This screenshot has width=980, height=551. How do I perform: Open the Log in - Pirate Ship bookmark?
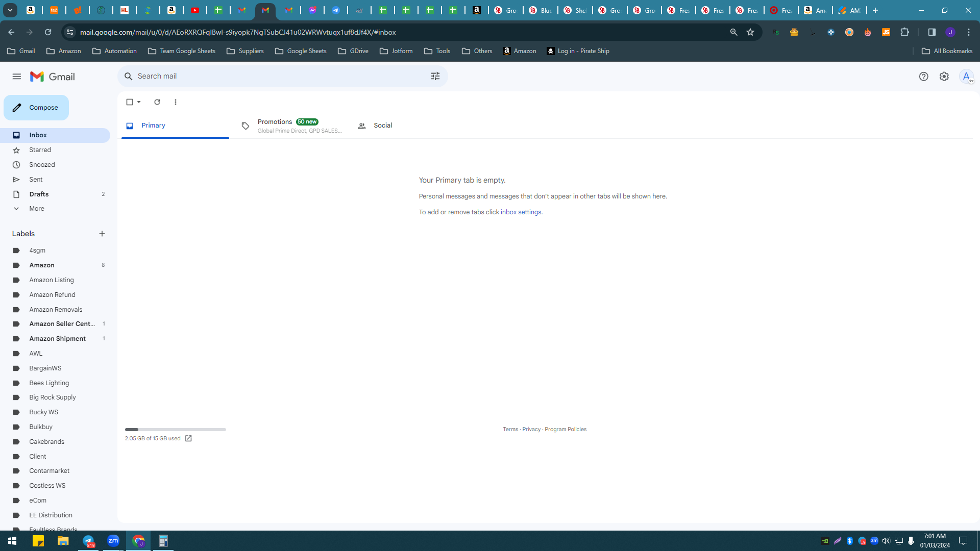click(x=578, y=51)
